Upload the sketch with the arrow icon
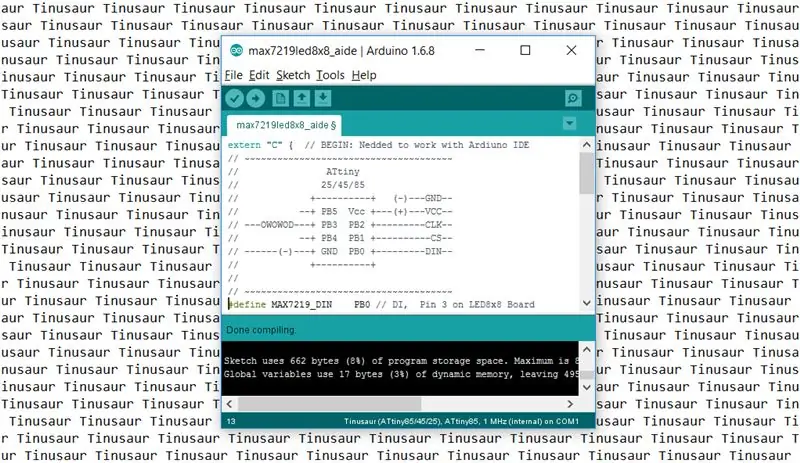800x463 pixels. pos(256,98)
